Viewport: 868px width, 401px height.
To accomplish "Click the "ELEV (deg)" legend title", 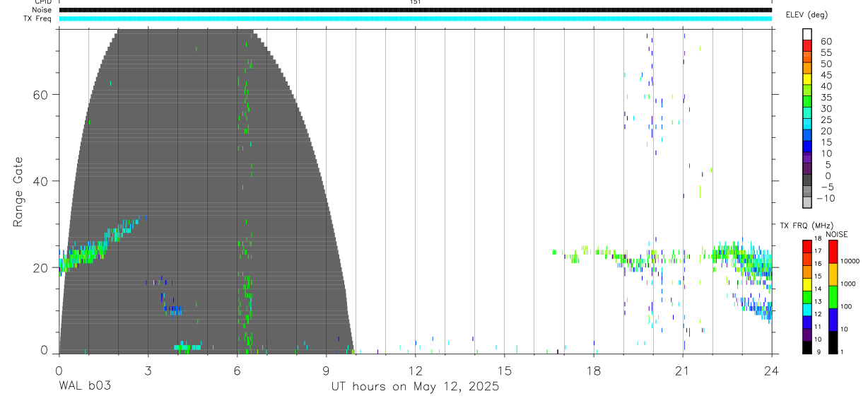I will click(807, 15).
